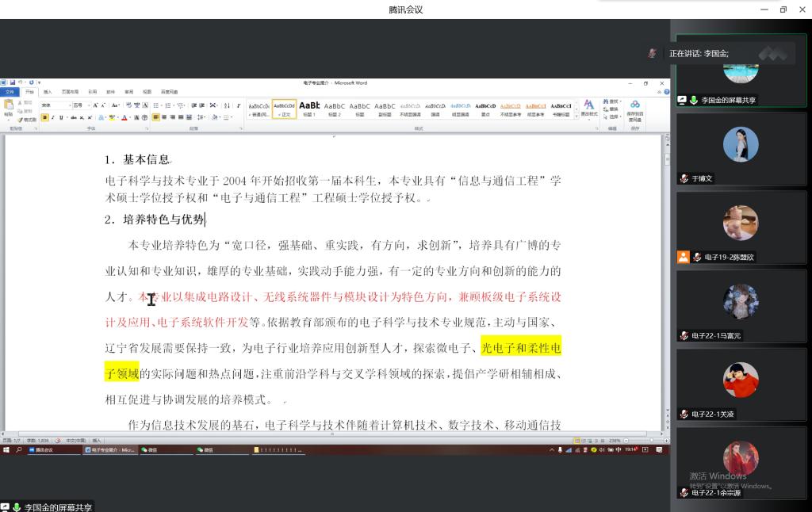Click the Change Styles (更改样式) icon
Image resolution: width=812 pixels, height=512 pixels.
tap(588, 108)
